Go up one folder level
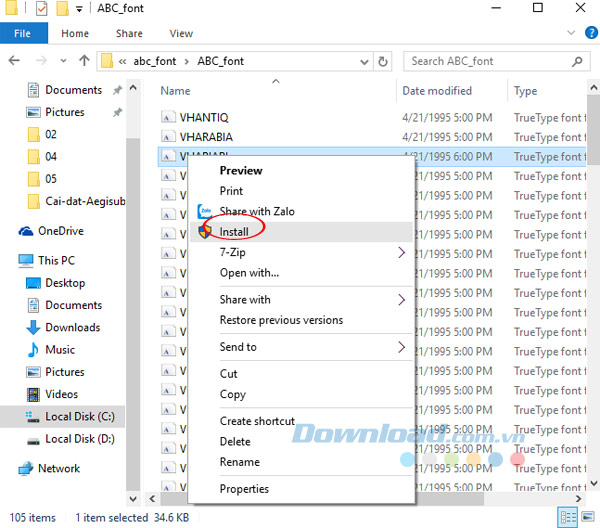 [84, 60]
